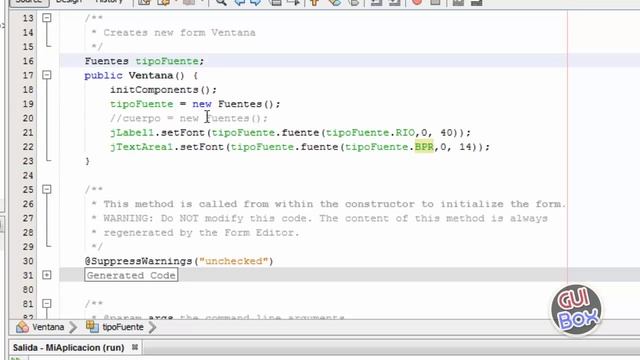Click comment "Creates new form Ventana"

pos(179,33)
